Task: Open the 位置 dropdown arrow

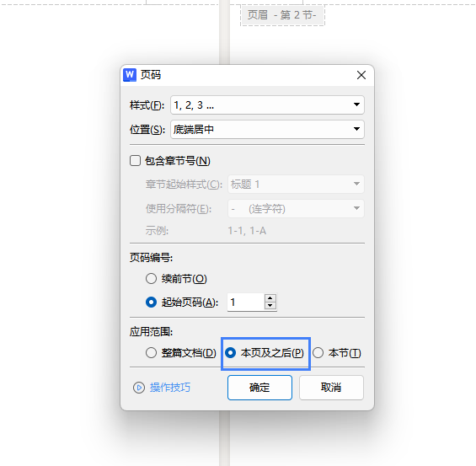Action: pos(356,129)
